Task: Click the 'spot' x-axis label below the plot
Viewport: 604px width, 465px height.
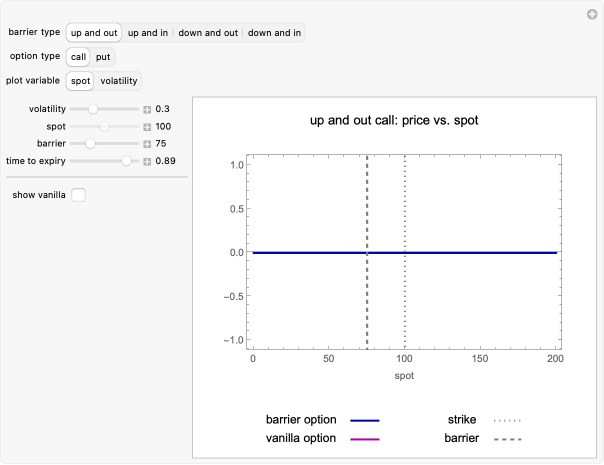Action: point(404,376)
